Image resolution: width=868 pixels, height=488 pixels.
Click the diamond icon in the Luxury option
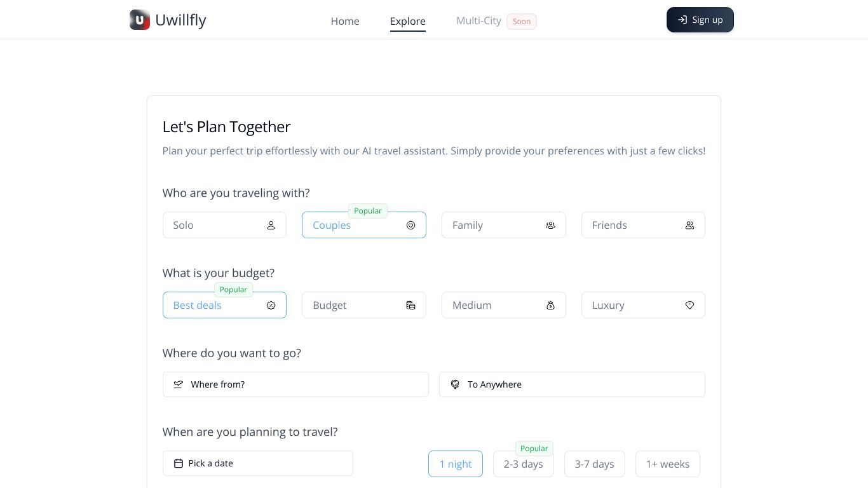click(x=689, y=305)
